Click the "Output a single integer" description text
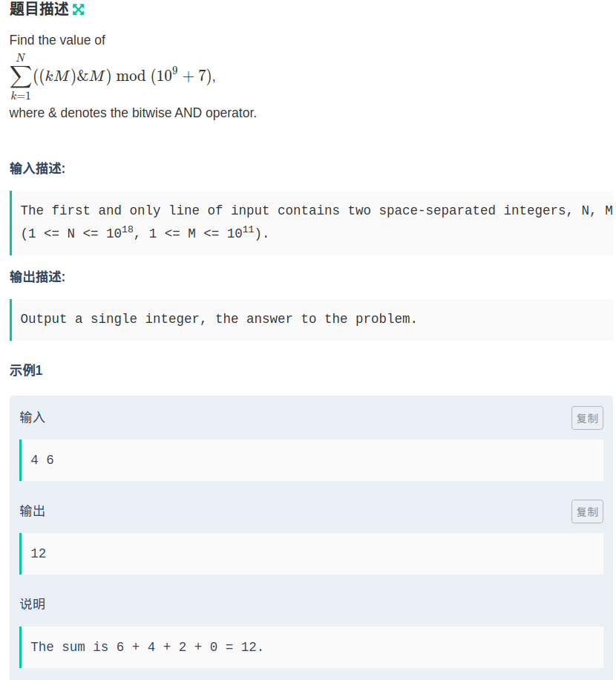616x680 pixels. (x=219, y=319)
